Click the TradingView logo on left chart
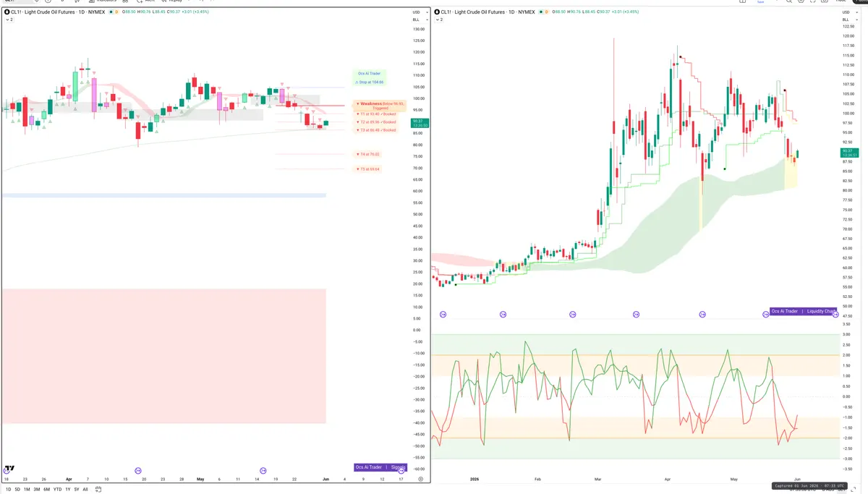 [9, 469]
